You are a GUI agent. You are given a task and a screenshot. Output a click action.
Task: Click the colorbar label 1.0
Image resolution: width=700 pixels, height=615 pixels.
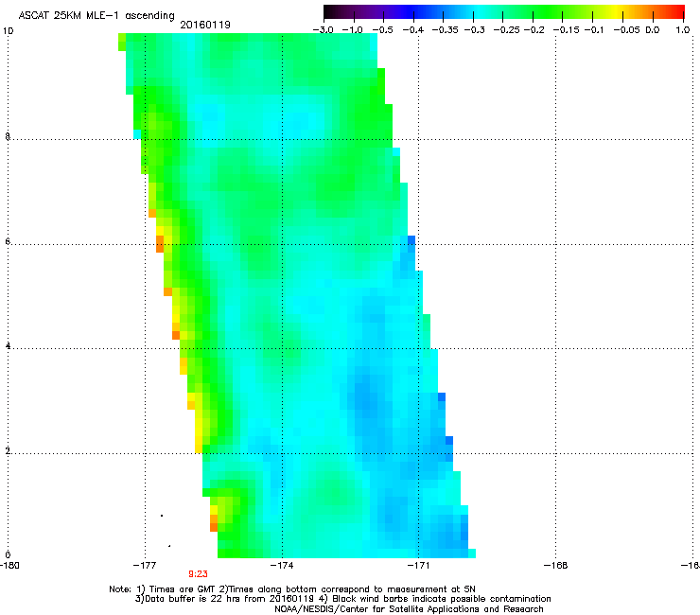pyautogui.click(x=683, y=30)
